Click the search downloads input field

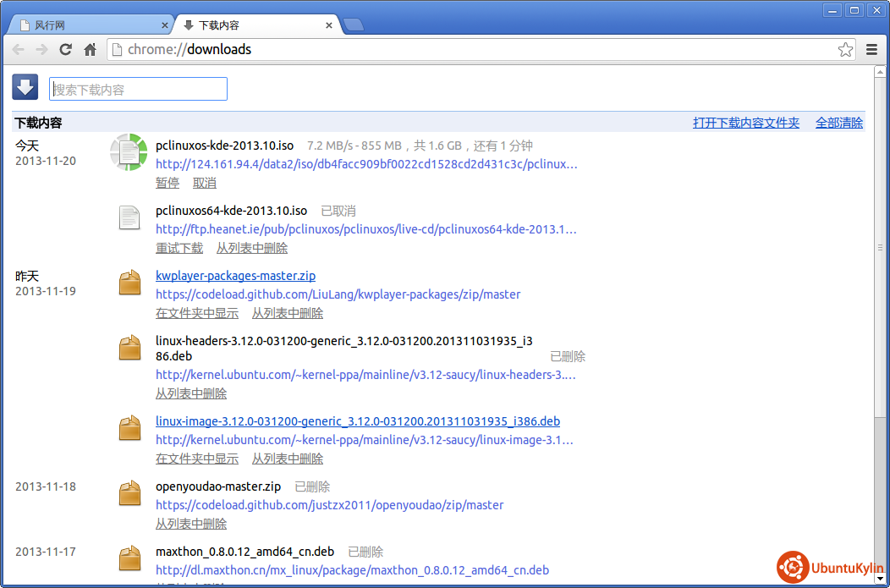[x=139, y=89]
